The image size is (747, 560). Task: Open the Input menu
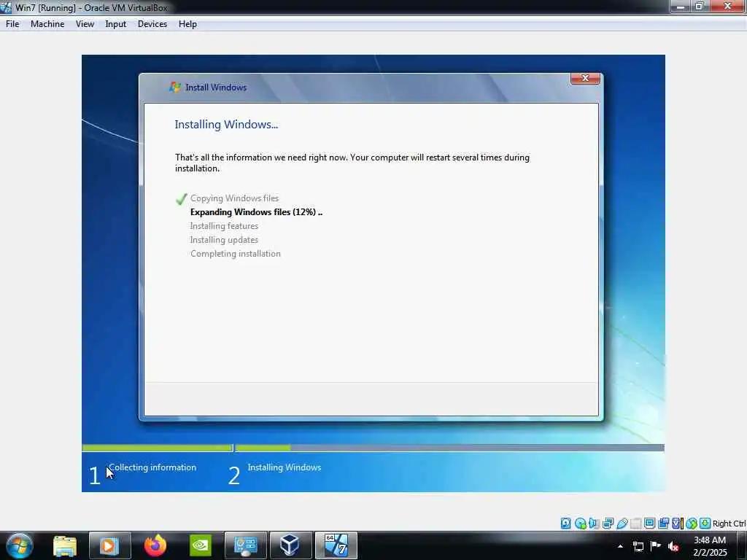point(115,24)
